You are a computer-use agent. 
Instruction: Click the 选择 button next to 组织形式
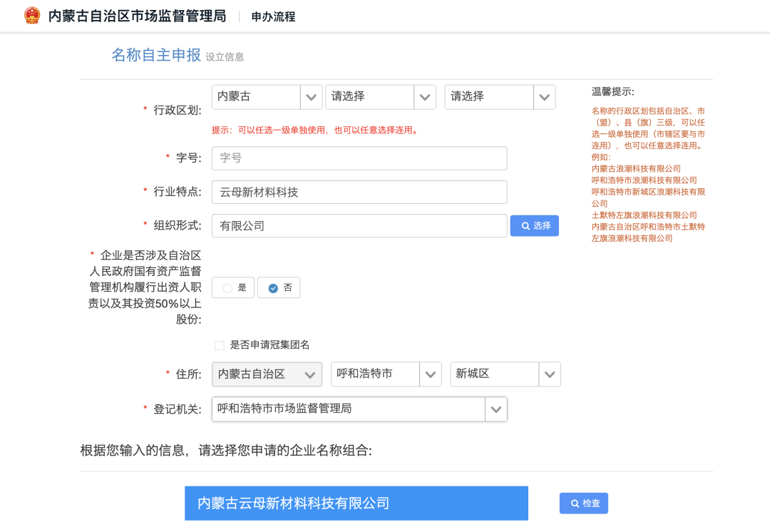(x=534, y=225)
